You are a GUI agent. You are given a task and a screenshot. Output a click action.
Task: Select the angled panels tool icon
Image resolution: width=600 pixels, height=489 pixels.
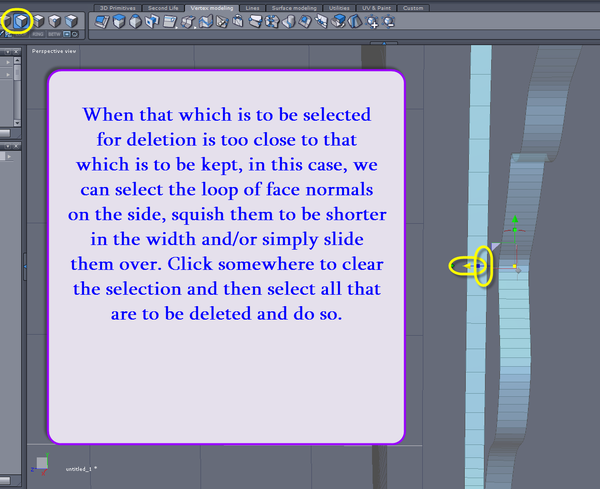[x=321, y=21]
